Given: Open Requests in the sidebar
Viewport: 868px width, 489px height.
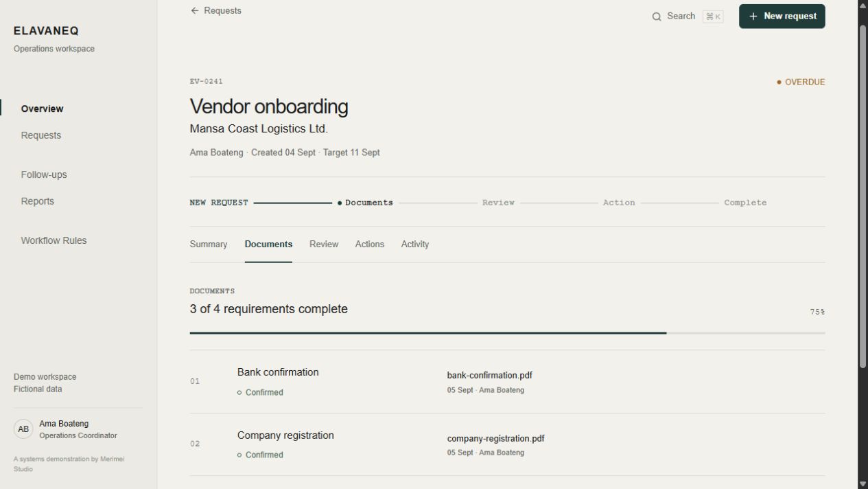Looking at the screenshot, I should pyautogui.click(x=41, y=135).
